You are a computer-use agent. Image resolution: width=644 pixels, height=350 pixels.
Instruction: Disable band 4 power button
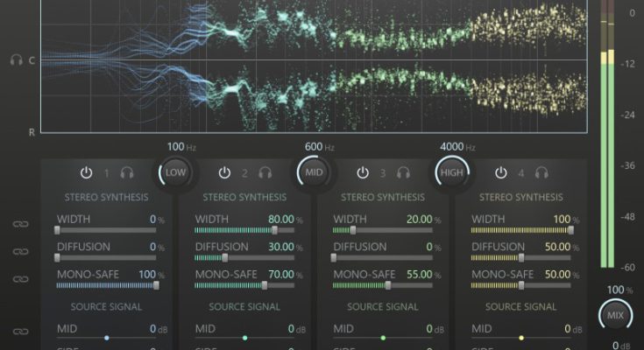(501, 173)
